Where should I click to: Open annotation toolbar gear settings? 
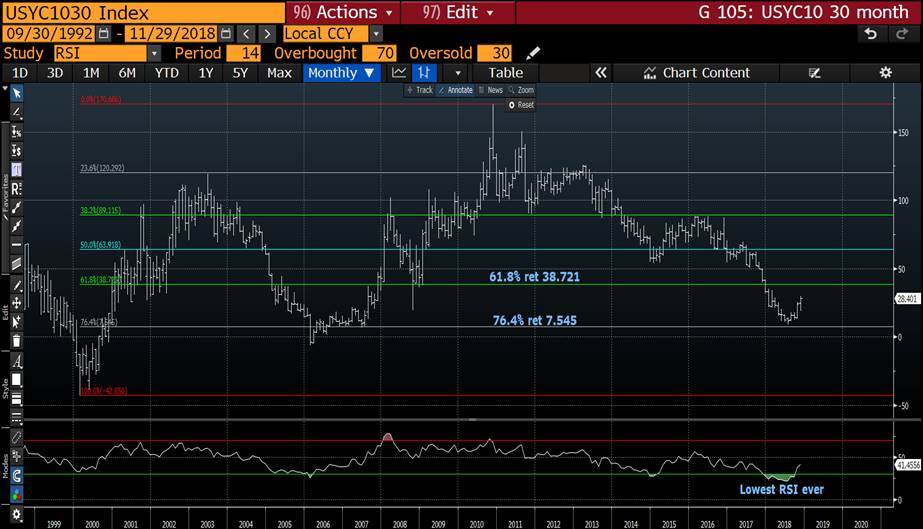click(x=16, y=514)
